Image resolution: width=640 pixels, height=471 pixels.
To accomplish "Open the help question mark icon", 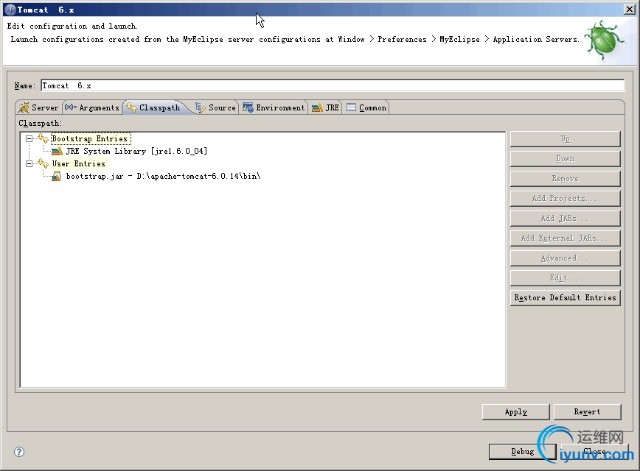I will (x=19, y=452).
